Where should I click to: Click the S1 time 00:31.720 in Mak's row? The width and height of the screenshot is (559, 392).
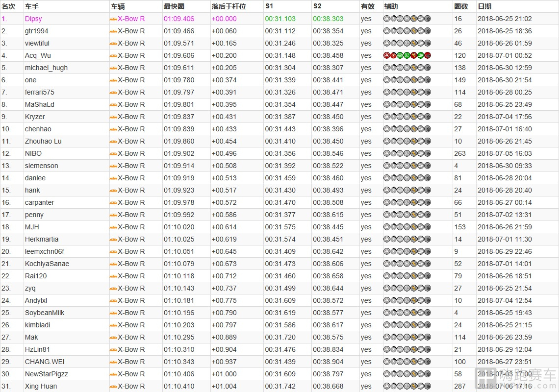pyautogui.click(x=280, y=337)
